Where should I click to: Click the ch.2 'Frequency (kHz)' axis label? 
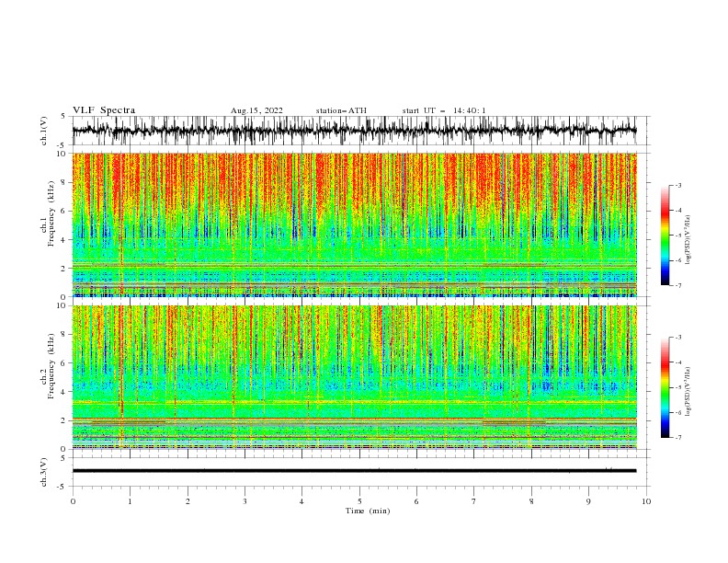coord(51,366)
